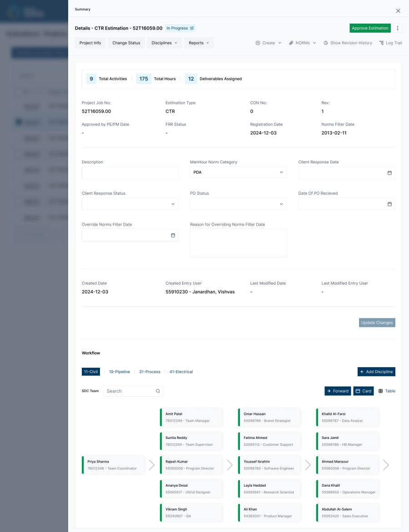Select the 41-Electrical discipline tab

point(181,371)
